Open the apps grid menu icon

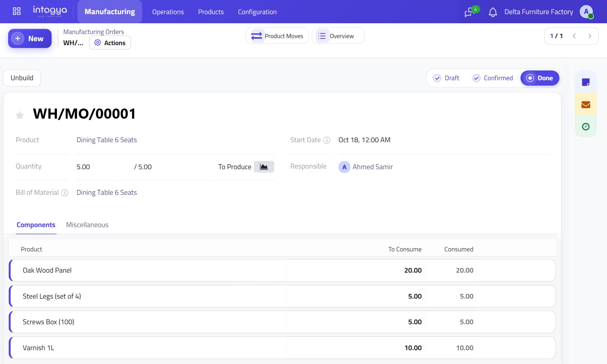click(17, 11)
